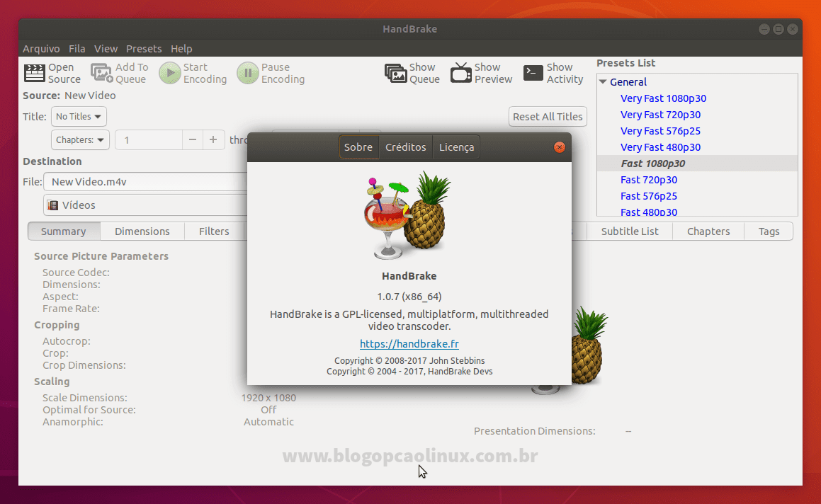Screen dimensions: 821x504
Task: Increase start chapter with plus button
Action: click(213, 139)
